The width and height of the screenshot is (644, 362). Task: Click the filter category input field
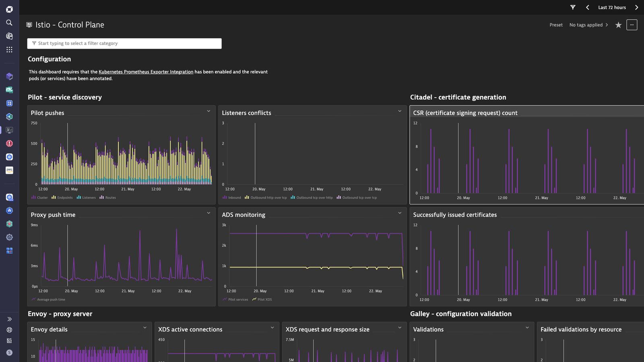pos(124,43)
